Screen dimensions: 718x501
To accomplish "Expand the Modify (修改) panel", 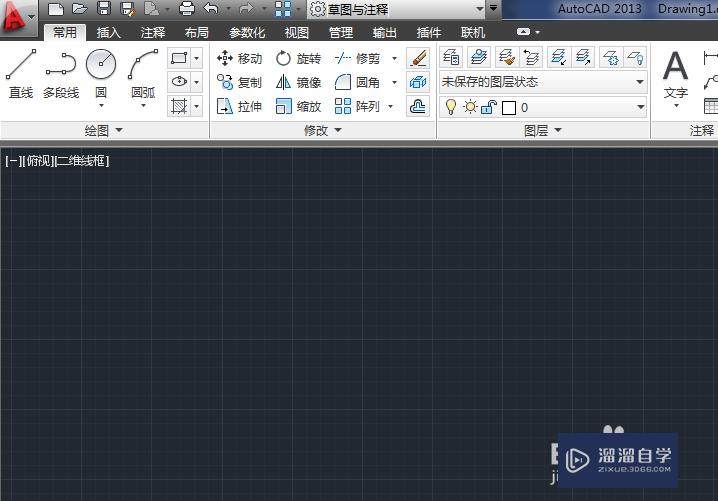I will [323, 131].
